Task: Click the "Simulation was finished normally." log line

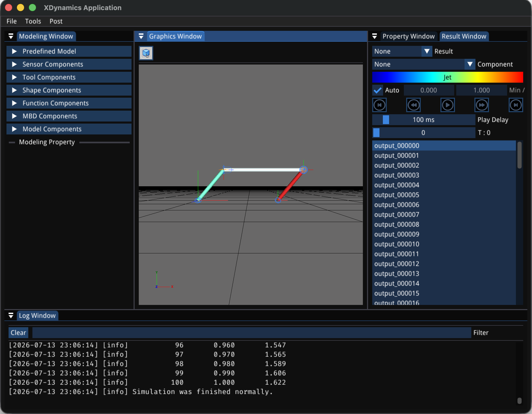Action: pos(203,392)
